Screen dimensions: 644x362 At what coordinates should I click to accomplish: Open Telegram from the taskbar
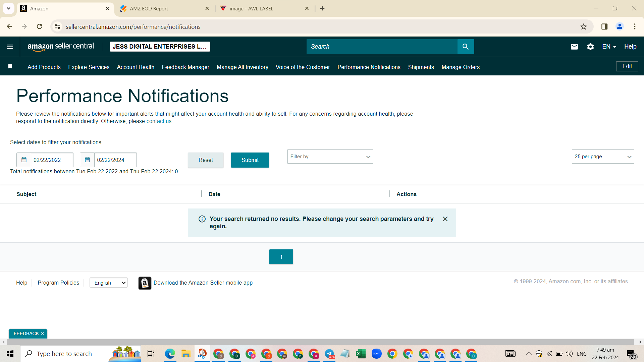329,354
